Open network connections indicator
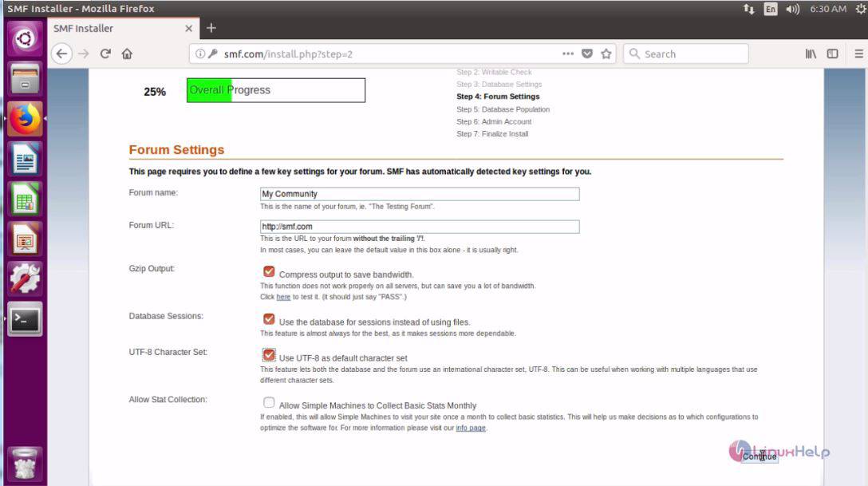This screenshot has height=486, width=868. (x=749, y=9)
